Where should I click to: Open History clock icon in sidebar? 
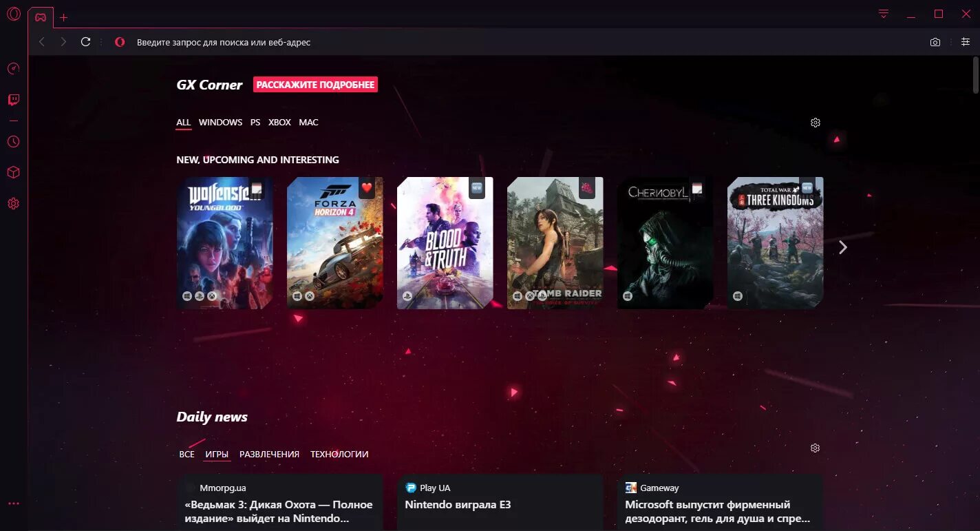click(14, 142)
